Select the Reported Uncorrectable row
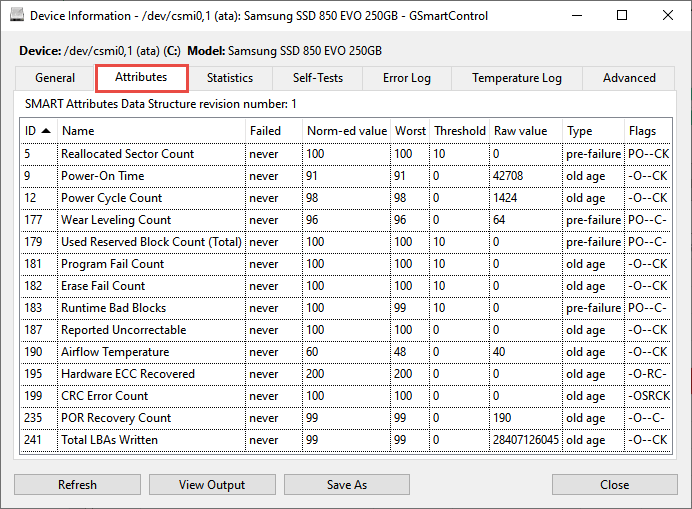The width and height of the screenshot is (692, 509). (346, 330)
